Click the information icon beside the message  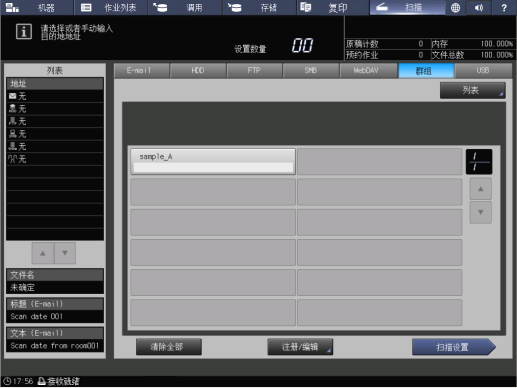point(24,32)
